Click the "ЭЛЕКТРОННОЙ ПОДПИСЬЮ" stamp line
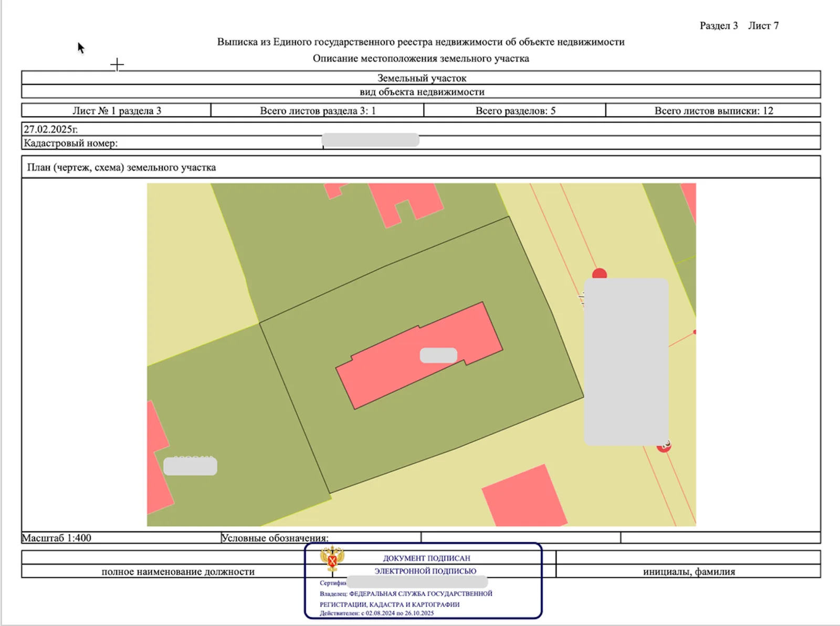Viewport: 840px width, 626px height. point(425,571)
